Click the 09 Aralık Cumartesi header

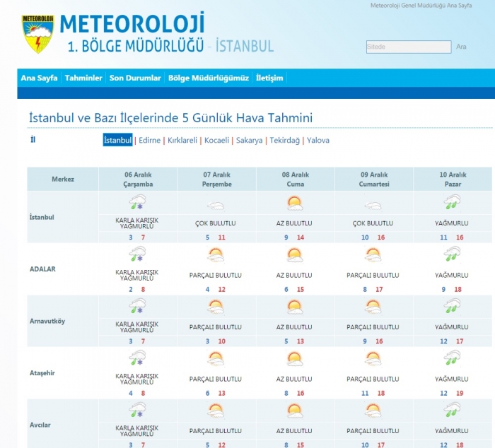(x=374, y=179)
